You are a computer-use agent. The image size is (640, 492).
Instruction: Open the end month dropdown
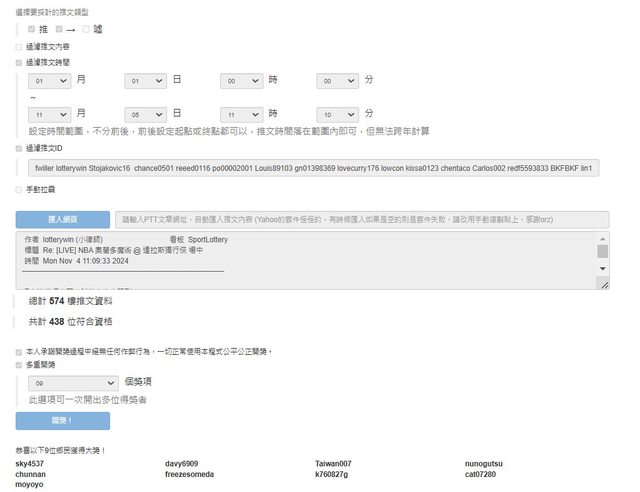click(x=50, y=114)
